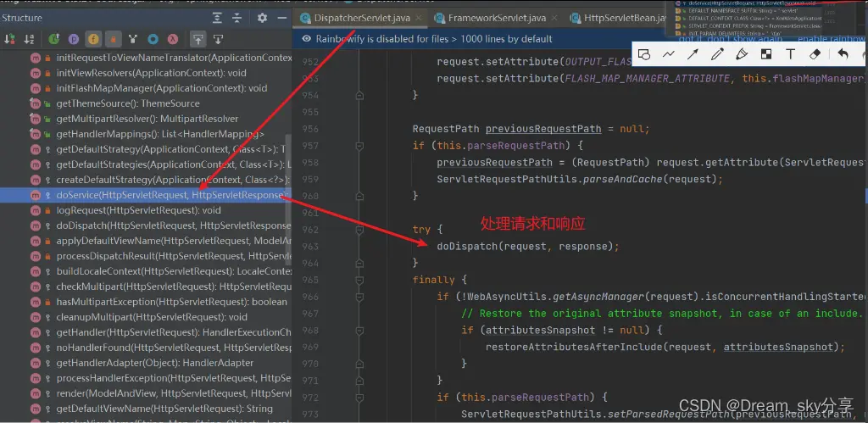Select the mosaic blur tool
This screenshot has height=423, width=868.
click(x=766, y=54)
